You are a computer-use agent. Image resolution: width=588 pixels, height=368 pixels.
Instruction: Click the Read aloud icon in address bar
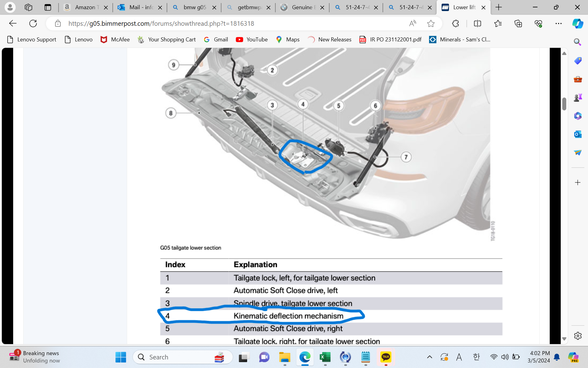point(413,23)
